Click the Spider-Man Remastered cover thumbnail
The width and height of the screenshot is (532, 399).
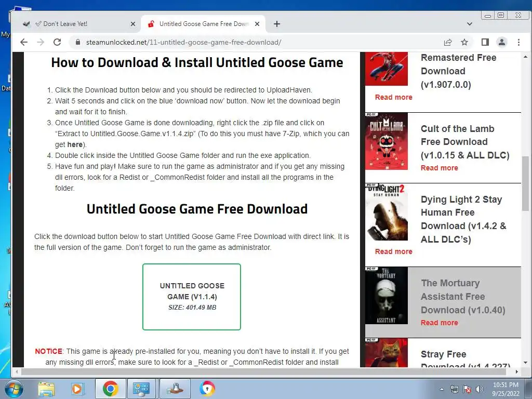pyautogui.click(x=387, y=69)
